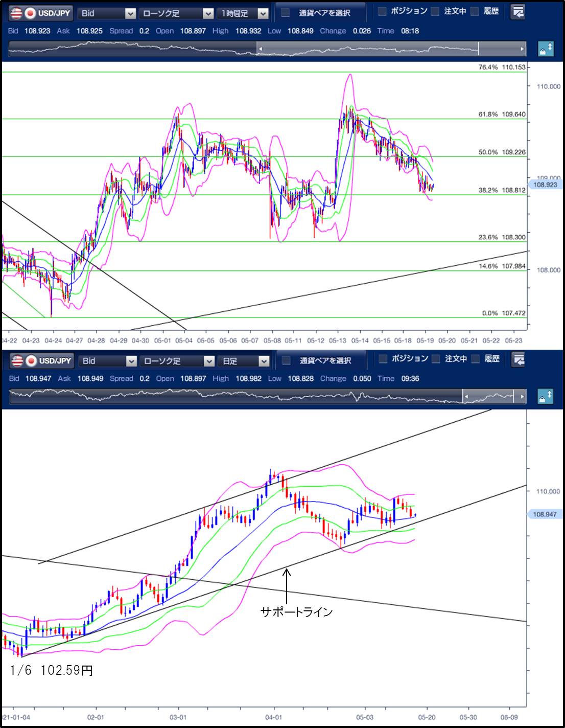Toggle the lock scale icon on bottom chart

pyautogui.click(x=546, y=396)
